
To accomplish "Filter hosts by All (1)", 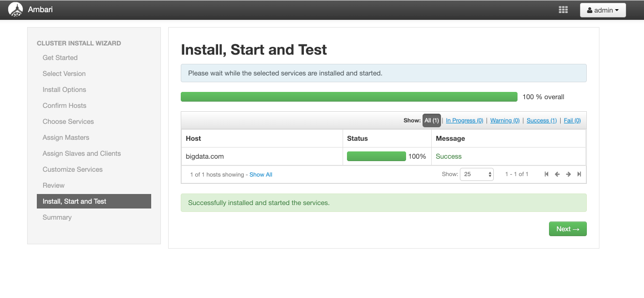I will click(x=431, y=120).
